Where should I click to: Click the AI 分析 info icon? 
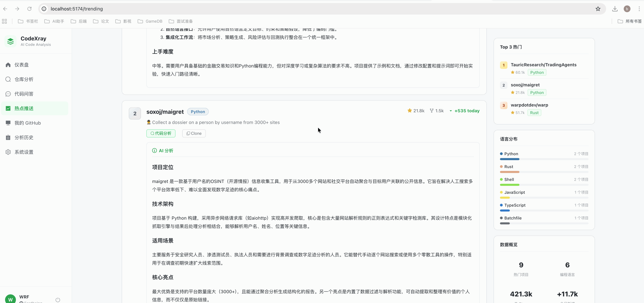154,150
